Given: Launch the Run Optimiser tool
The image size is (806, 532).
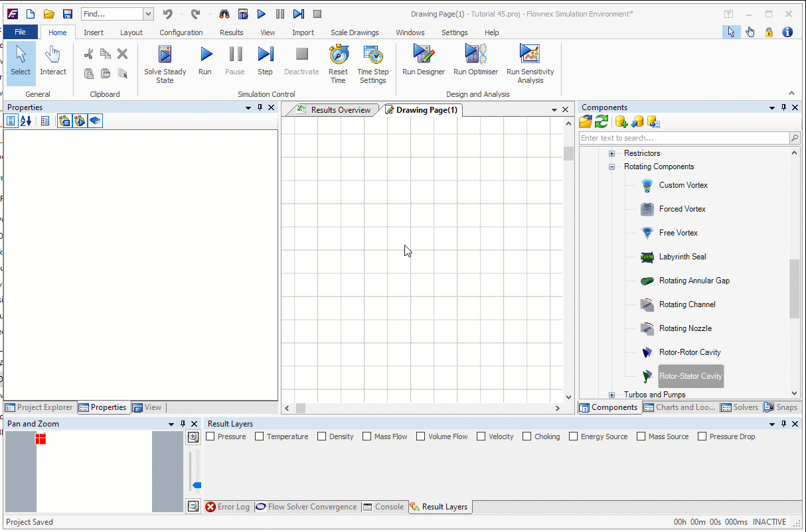Looking at the screenshot, I should [x=475, y=54].
